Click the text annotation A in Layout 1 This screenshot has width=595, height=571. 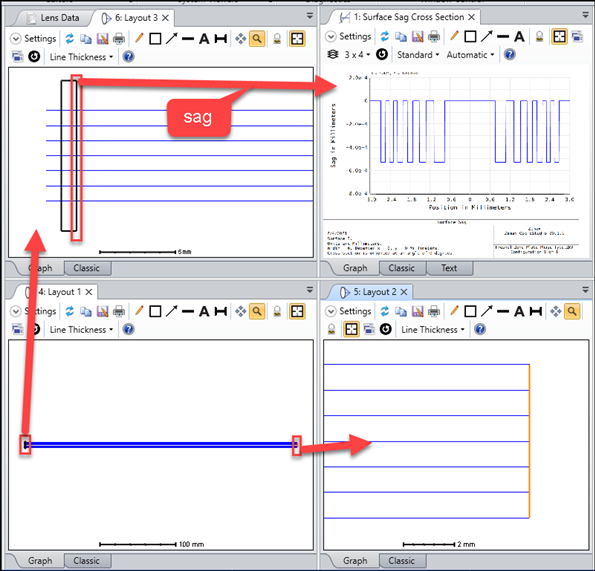click(204, 311)
